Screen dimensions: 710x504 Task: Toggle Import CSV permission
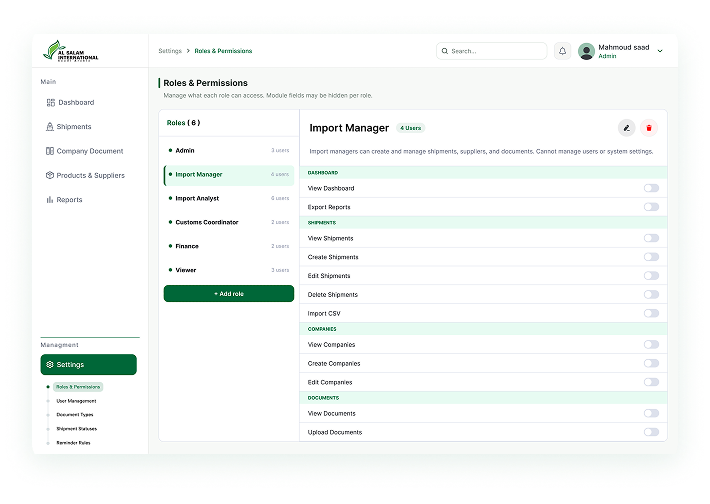(651, 313)
